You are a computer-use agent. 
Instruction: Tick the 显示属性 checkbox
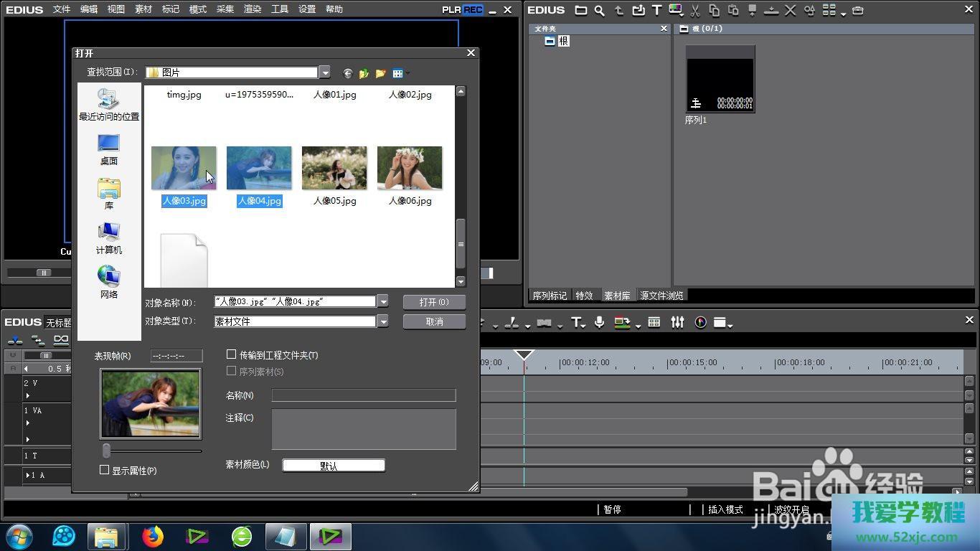click(x=105, y=470)
